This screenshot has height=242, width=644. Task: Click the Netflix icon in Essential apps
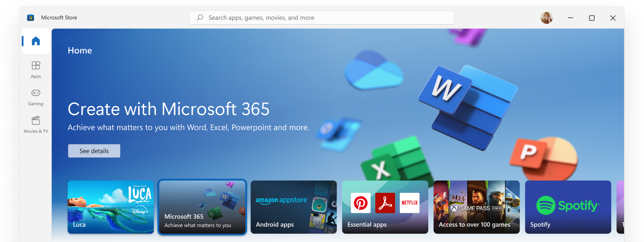409,203
